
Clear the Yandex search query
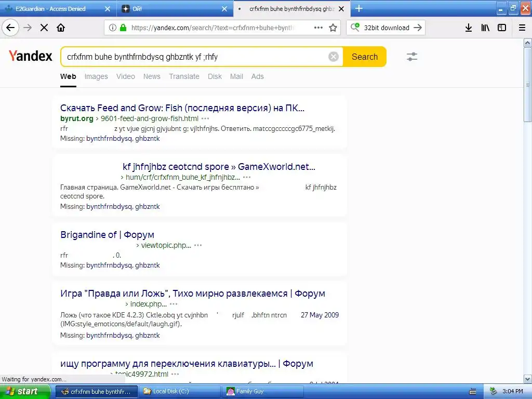[x=334, y=57]
